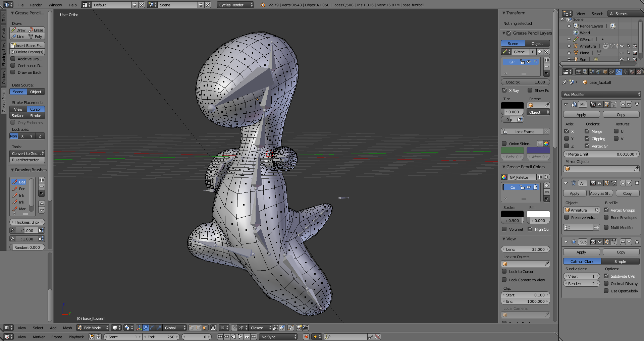
Task: Toggle Armature visibility eye in outliner
Action: click(622, 46)
